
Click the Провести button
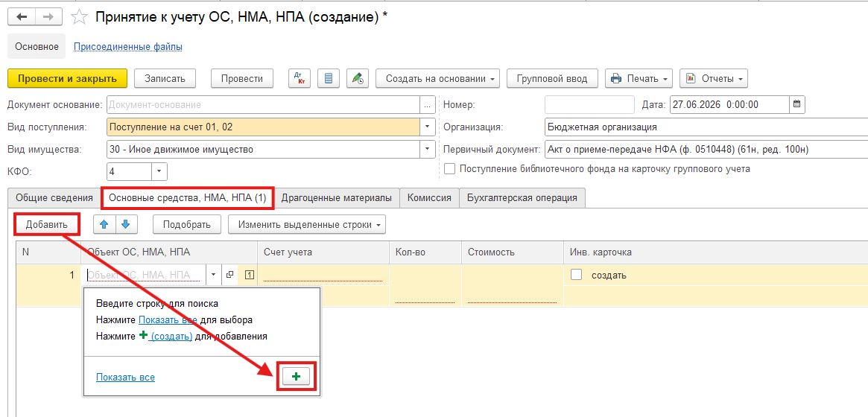pos(242,78)
